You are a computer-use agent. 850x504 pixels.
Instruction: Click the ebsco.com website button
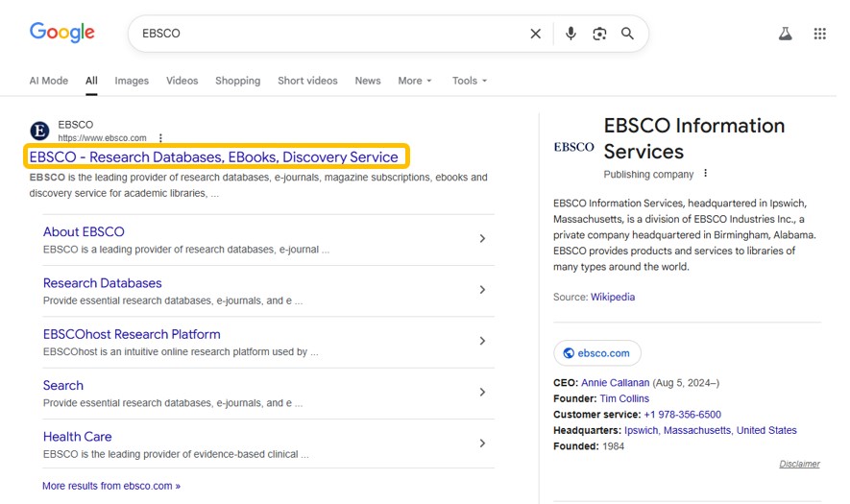(x=596, y=353)
